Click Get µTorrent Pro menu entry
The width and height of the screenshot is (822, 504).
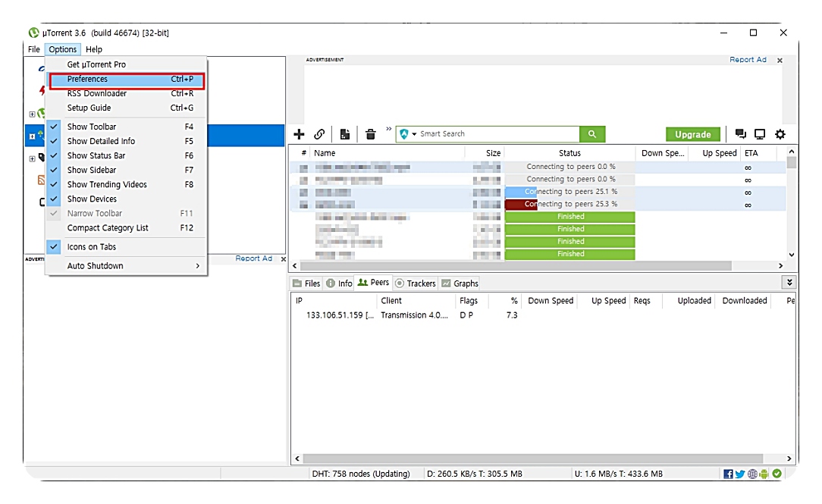click(126, 64)
